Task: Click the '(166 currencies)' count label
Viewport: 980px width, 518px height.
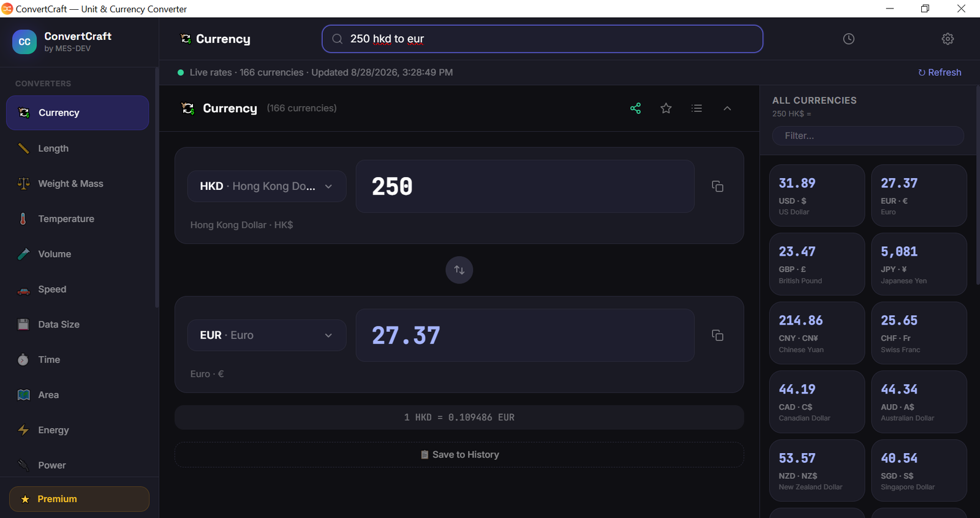Action: click(302, 108)
